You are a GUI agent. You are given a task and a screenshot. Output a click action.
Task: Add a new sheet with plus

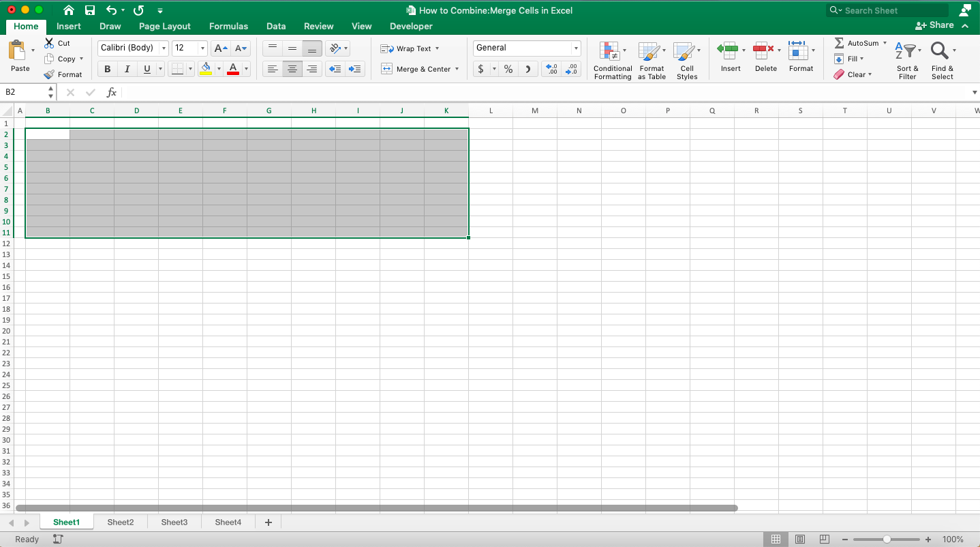pos(268,522)
